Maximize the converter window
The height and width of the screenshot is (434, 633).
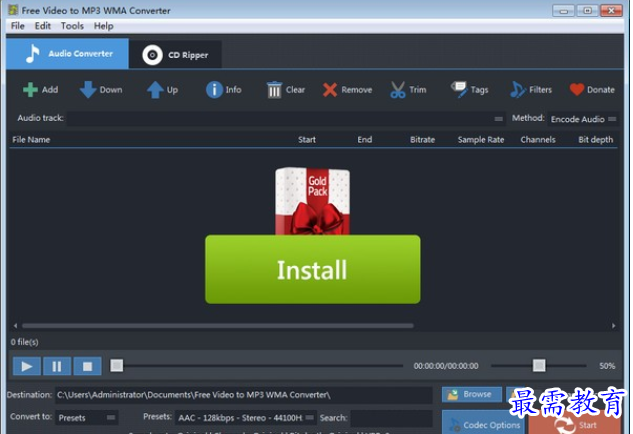(587, 10)
